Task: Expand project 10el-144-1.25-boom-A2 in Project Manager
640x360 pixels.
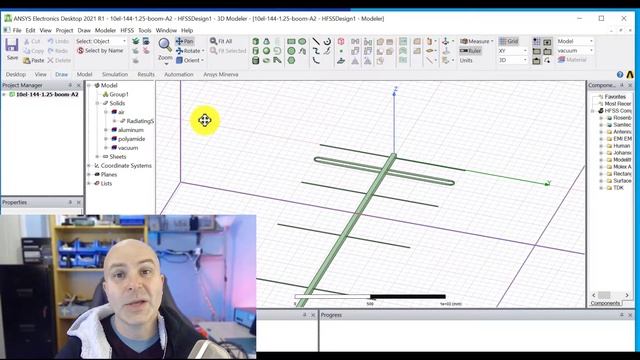Action: coord(4,94)
